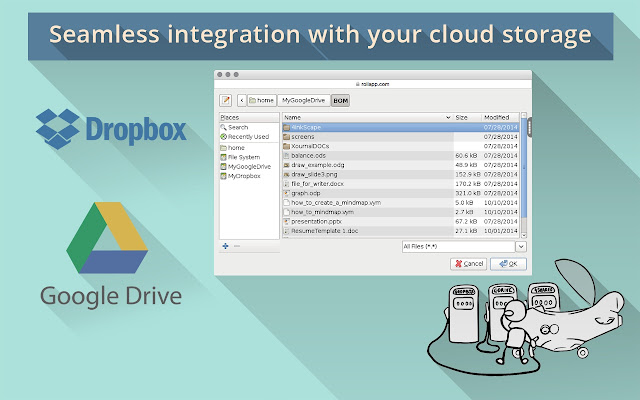The width and height of the screenshot is (640, 400).
Task: Click the blue vertical scrollbar thumb
Action: click(524, 168)
